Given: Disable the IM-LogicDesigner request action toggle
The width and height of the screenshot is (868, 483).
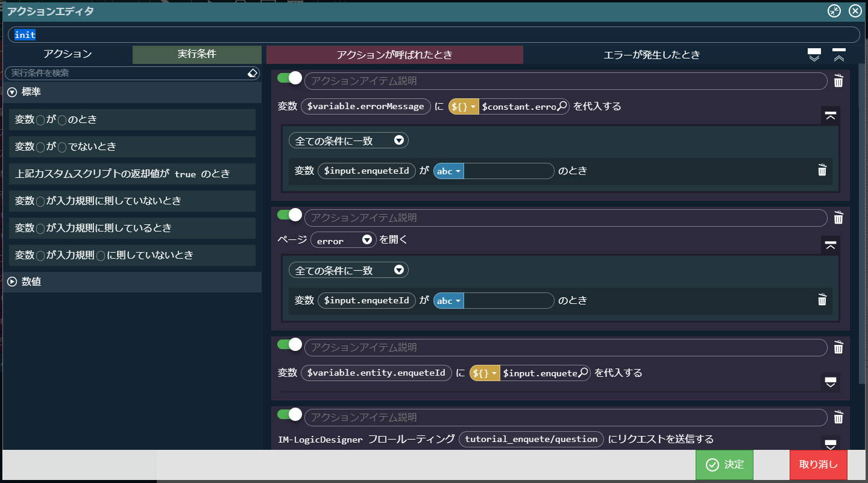Looking at the screenshot, I should click(289, 414).
